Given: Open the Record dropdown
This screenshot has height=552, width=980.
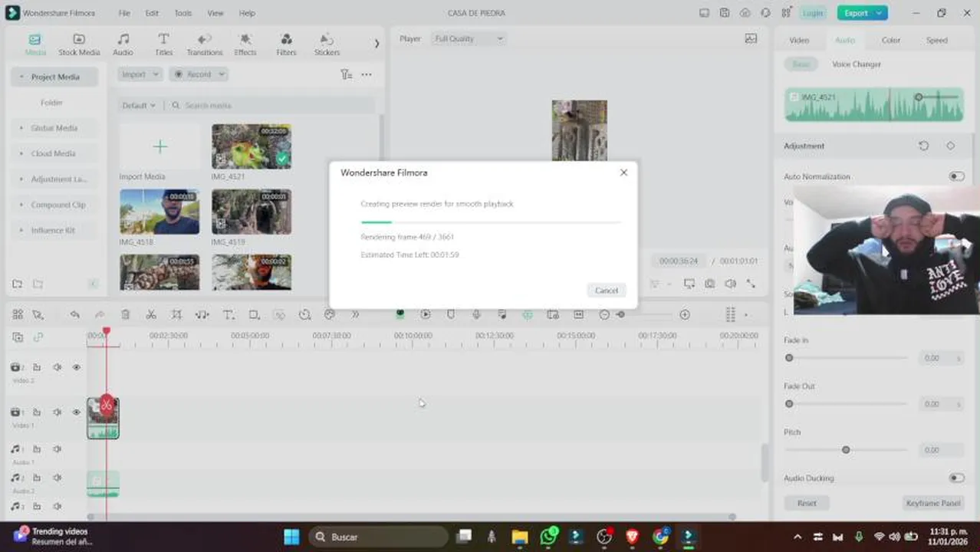Looking at the screenshot, I should tap(199, 74).
